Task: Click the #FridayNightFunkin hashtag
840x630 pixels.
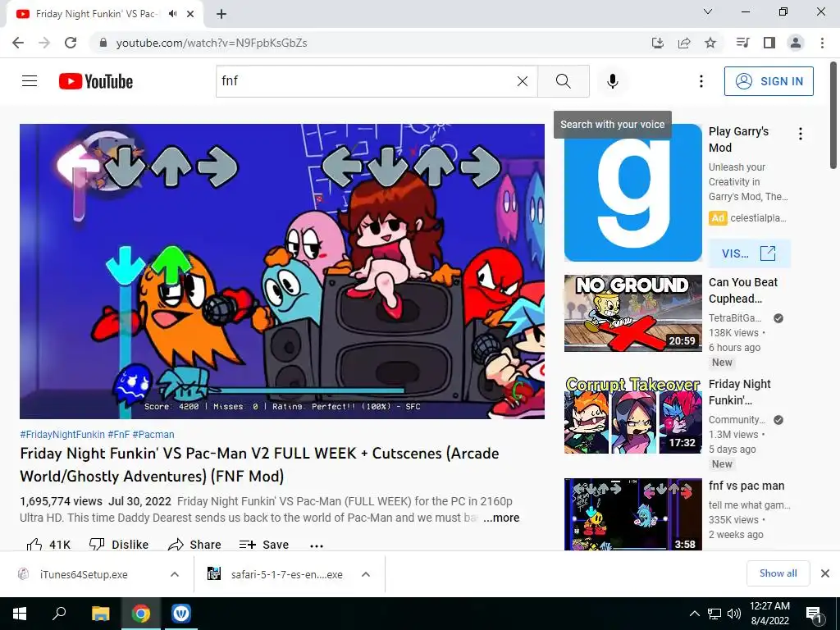Action: pyautogui.click(x=62, y=435)
